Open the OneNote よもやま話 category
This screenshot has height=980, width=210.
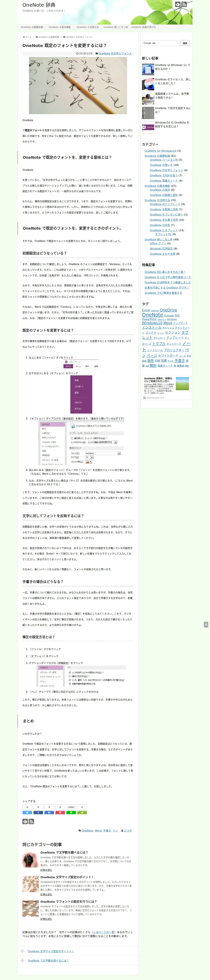click(162, 254)
